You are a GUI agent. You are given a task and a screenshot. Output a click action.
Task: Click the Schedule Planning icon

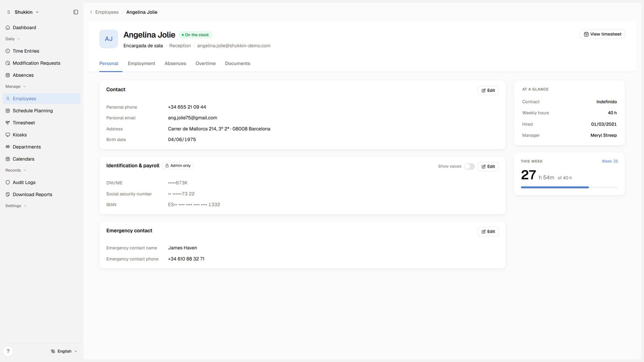[8, 111]
